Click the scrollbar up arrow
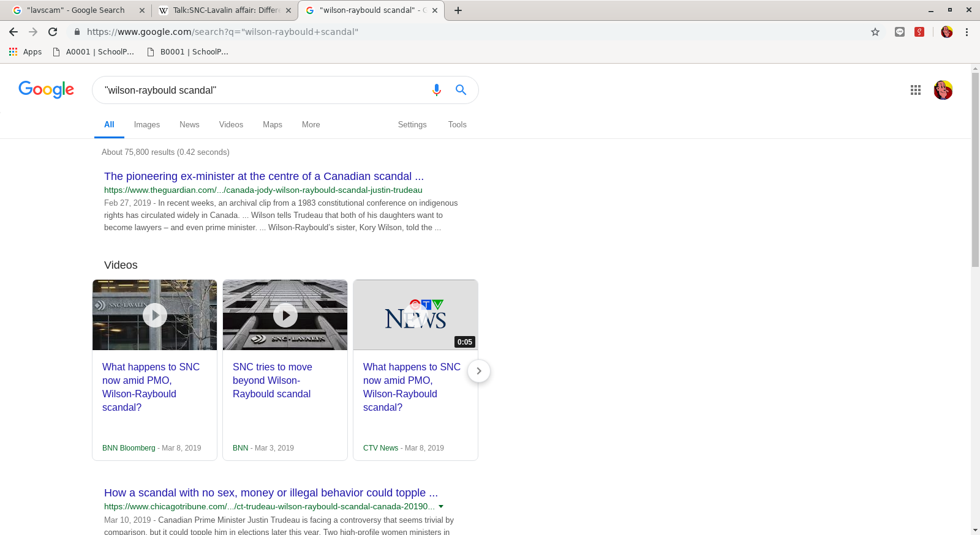The image size is (980, 535). [975, 68]
